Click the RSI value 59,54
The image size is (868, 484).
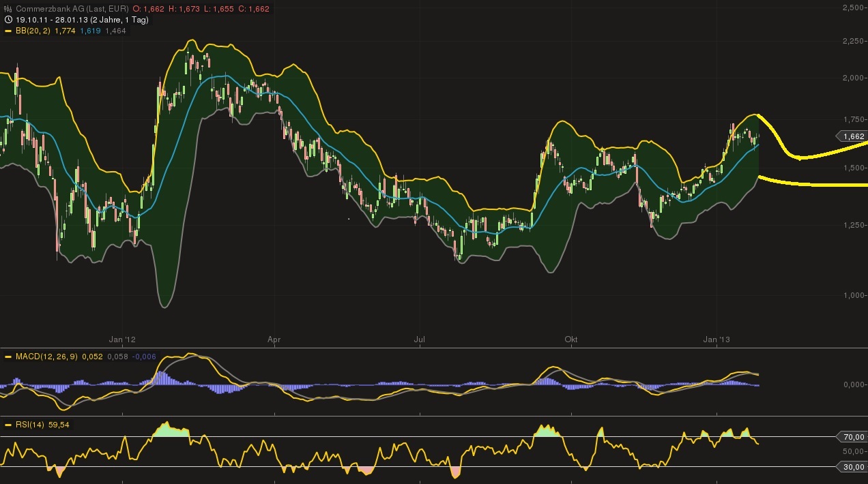pyautogui.click(x=59, y=425)
